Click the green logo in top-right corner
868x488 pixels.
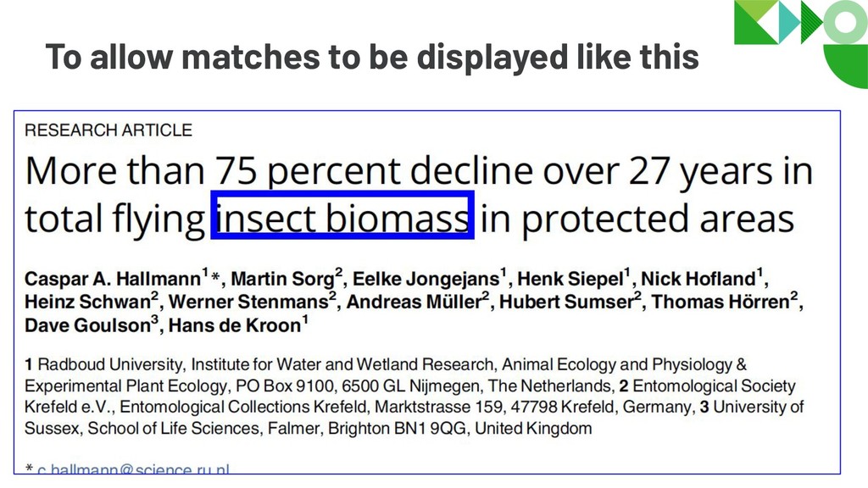(800, 43)
